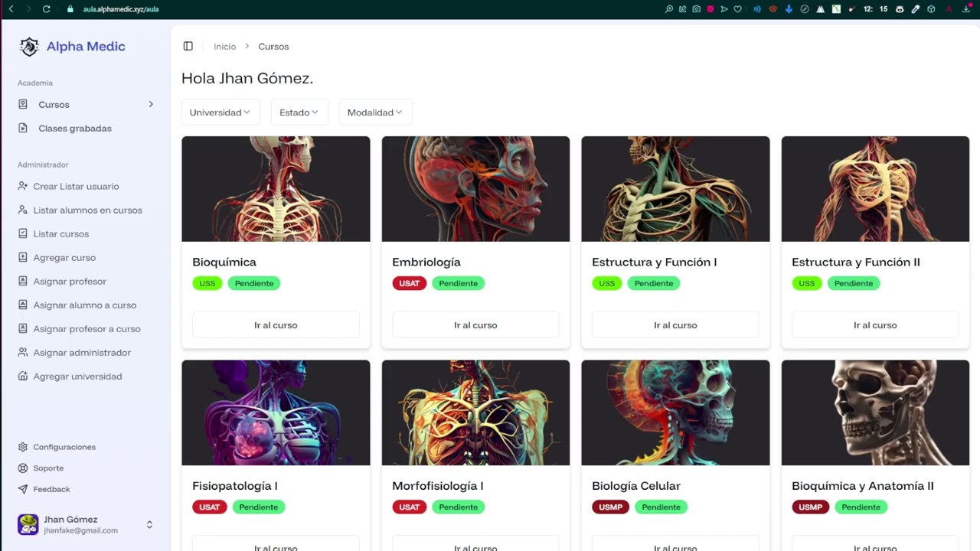Click the Asignar administrador icon
Image resolution: width=980 pixels, height=551 pixels.
pyautogui.click(x=23, y=352)
